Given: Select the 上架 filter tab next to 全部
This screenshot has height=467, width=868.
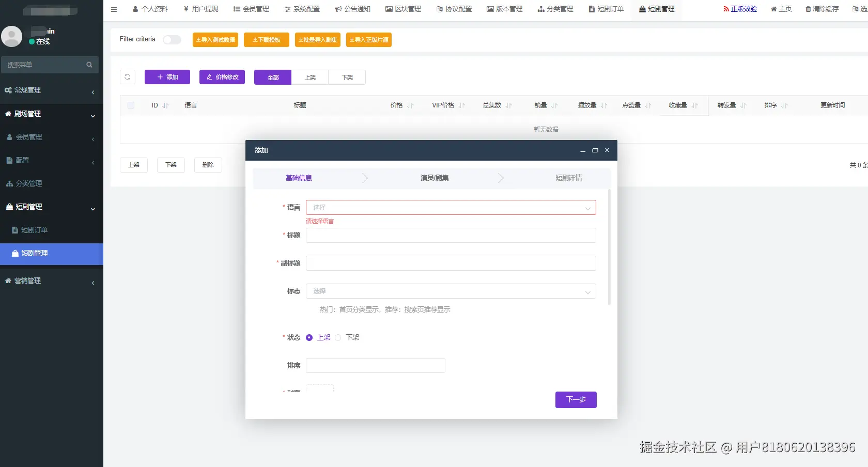Looking at the screenshot, I should click(x=310, y=77).
